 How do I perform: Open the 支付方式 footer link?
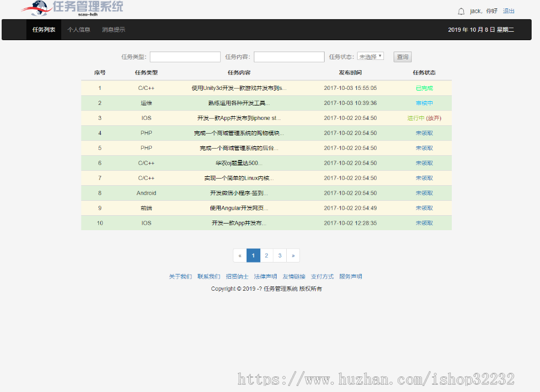[x=322, y=276]
